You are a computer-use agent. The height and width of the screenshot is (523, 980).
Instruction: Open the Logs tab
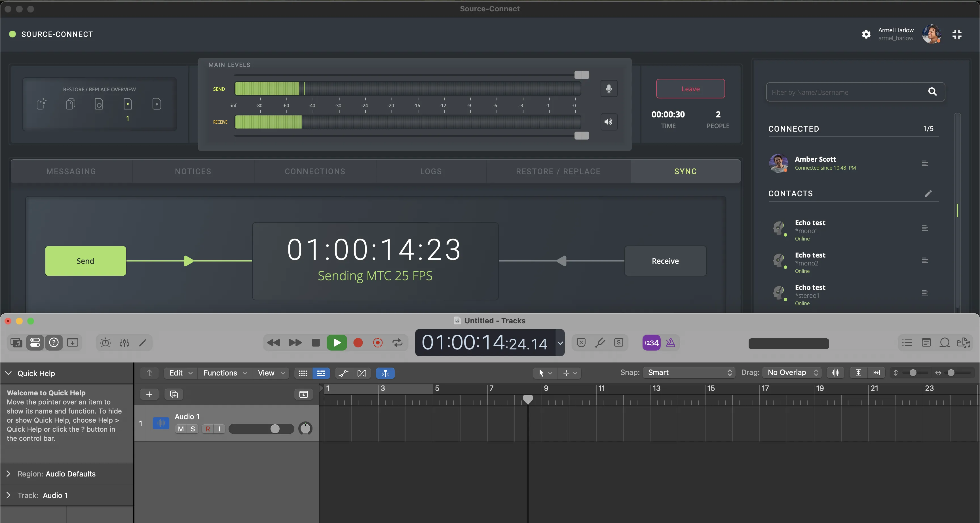tap(431, 171)
